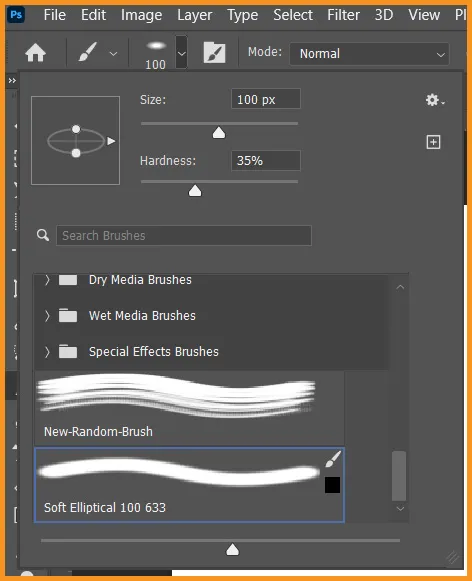
Task: Choose the Soft Elliptical 100 633 stroke preview
Action: coord(178,472)
